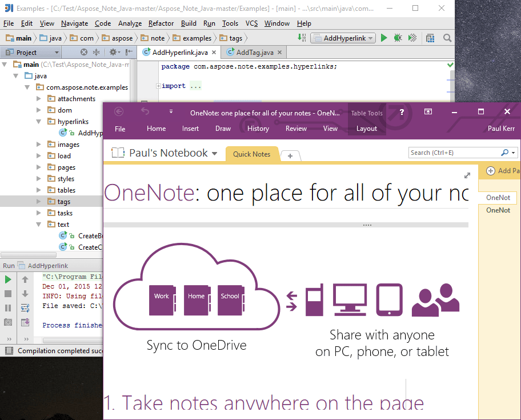Click Paul Kerr account name
521x420 pixels.
[501, 129]
